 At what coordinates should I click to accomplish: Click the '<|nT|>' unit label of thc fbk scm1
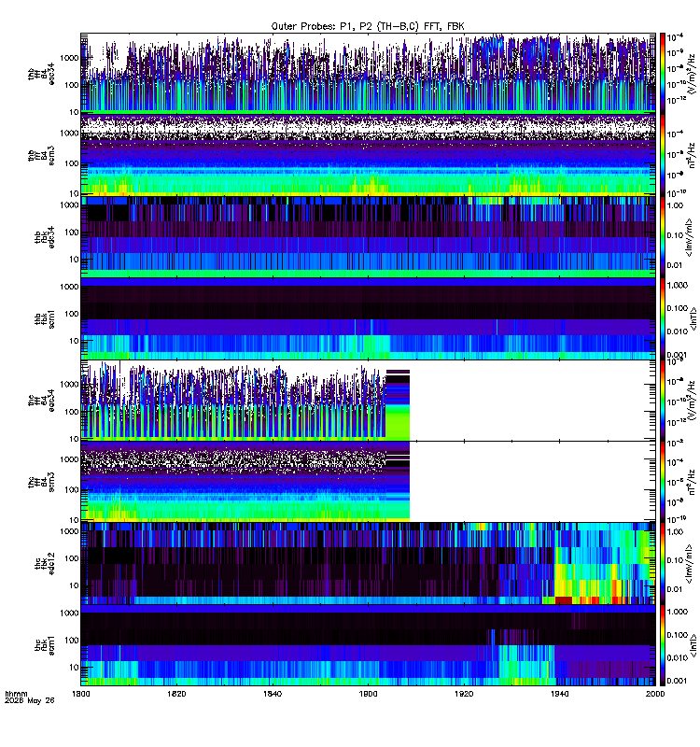(693, 645)
